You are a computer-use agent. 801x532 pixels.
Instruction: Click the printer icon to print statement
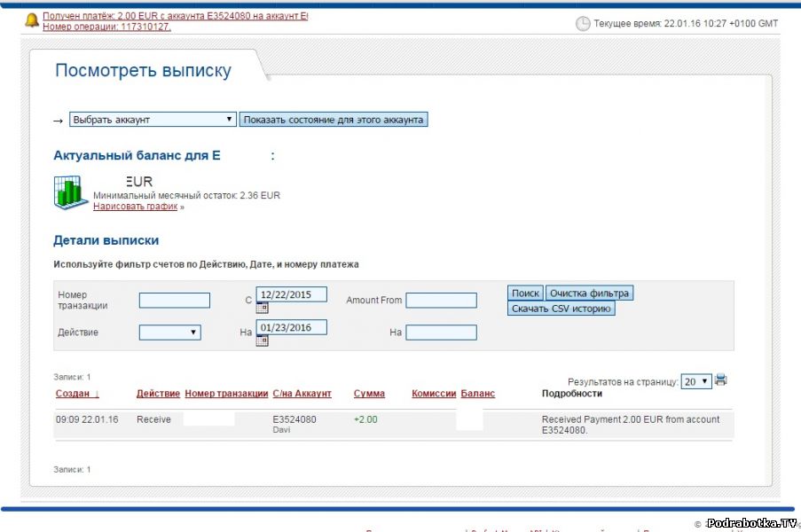(721, 380)
